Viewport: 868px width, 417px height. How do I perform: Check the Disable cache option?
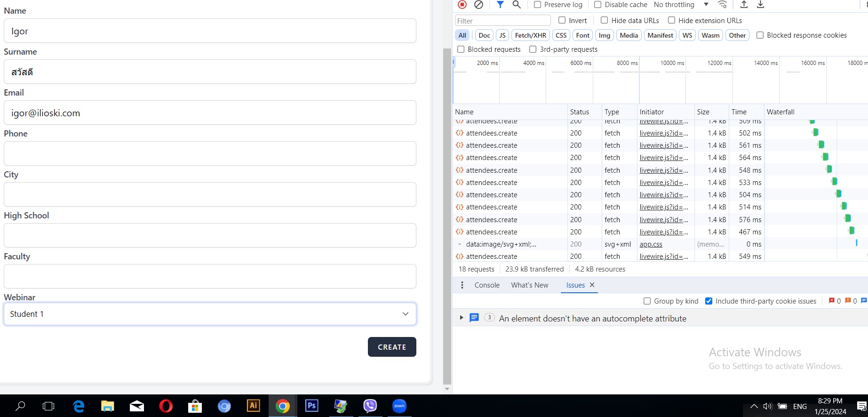597,5
